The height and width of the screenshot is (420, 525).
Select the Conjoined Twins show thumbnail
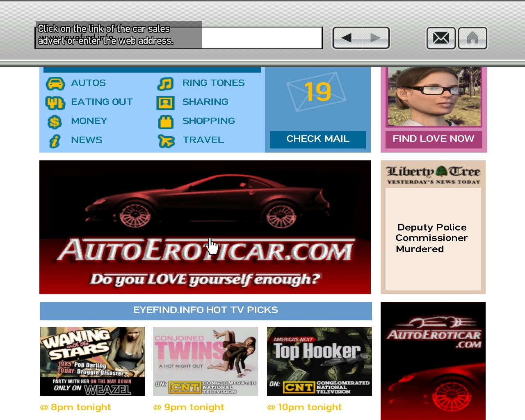[205, 361]
